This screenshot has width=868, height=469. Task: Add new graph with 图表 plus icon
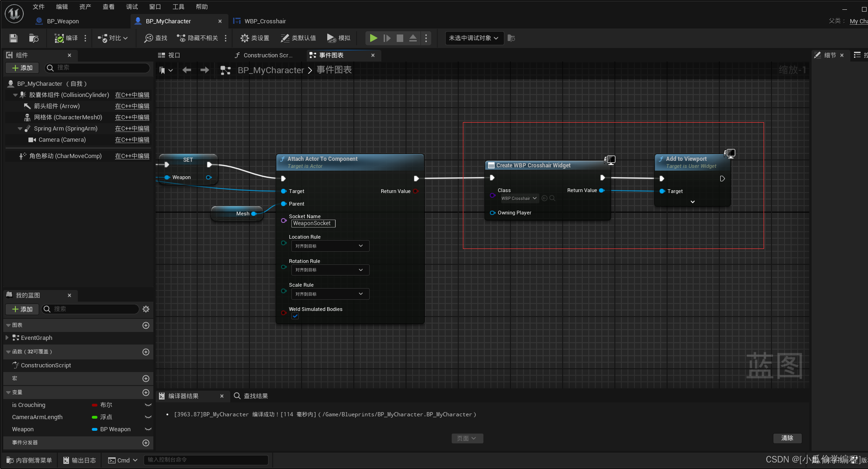(x=146, y=325)
